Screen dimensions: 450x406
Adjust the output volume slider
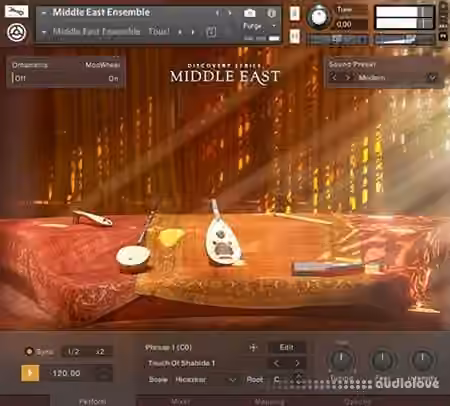[404, 40]
